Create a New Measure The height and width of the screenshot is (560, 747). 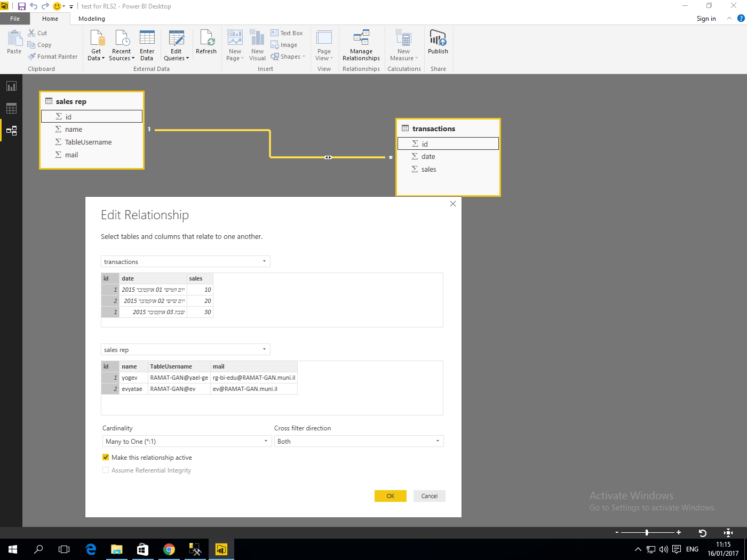click(403, 45)
